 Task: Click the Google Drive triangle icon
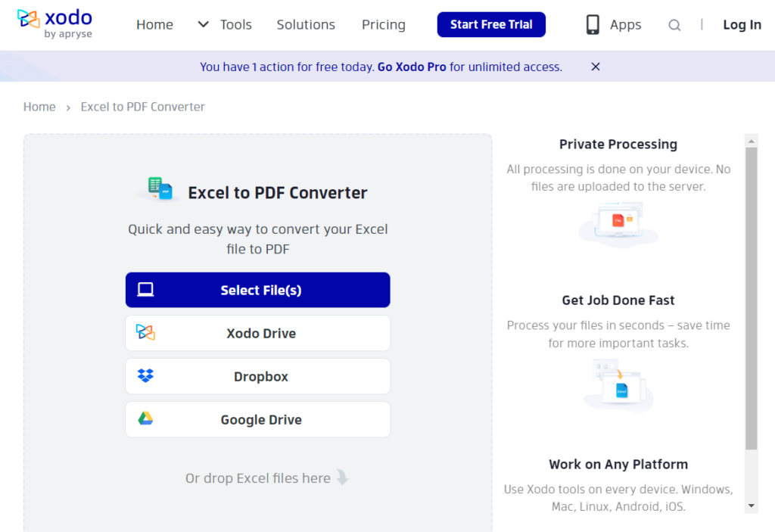tap(146, 419)
